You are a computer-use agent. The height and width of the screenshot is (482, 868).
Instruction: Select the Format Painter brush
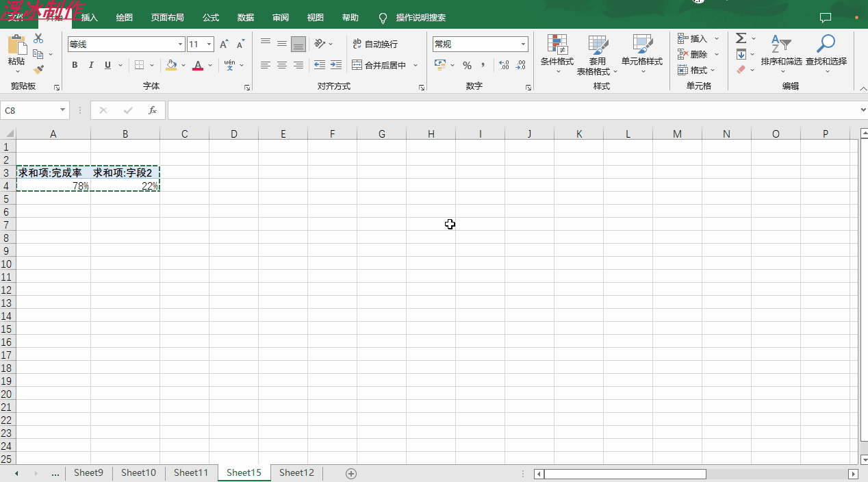38,69
